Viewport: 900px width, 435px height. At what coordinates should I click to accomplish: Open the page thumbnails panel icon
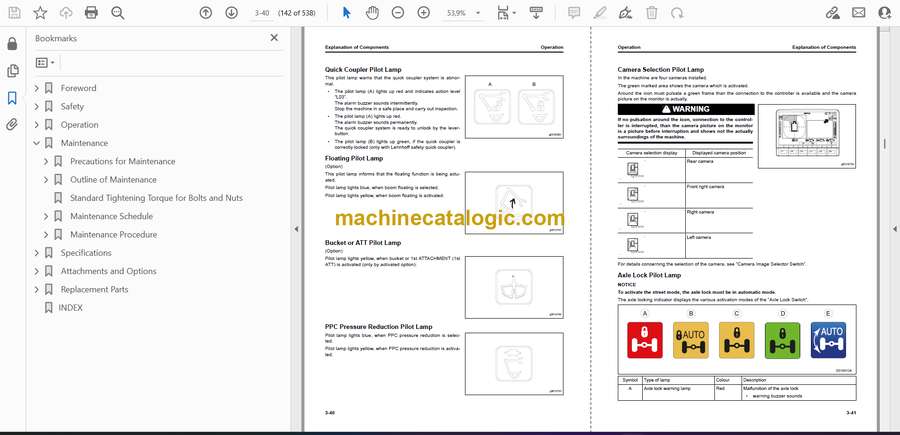(x=12, y=71)
